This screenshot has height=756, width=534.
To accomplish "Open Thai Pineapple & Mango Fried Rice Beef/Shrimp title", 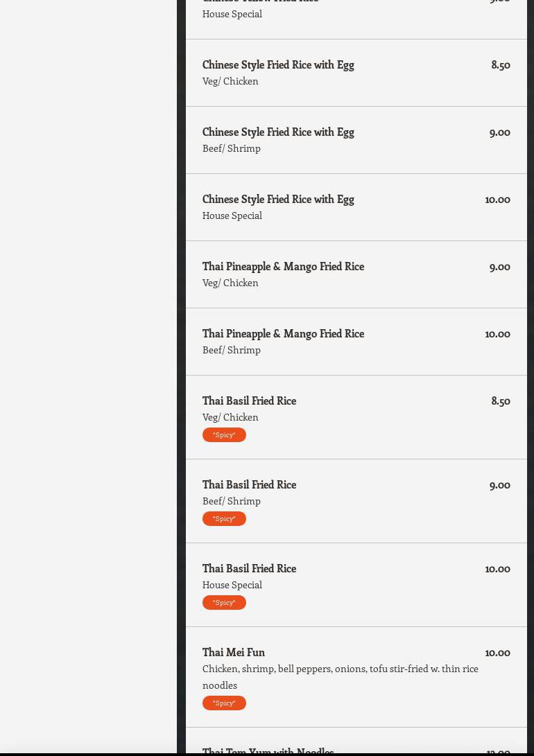I will point(283,333).
